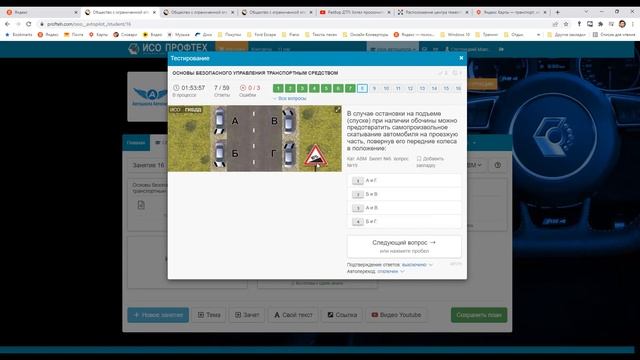Click browser Back arrow

tap(7, 24)
